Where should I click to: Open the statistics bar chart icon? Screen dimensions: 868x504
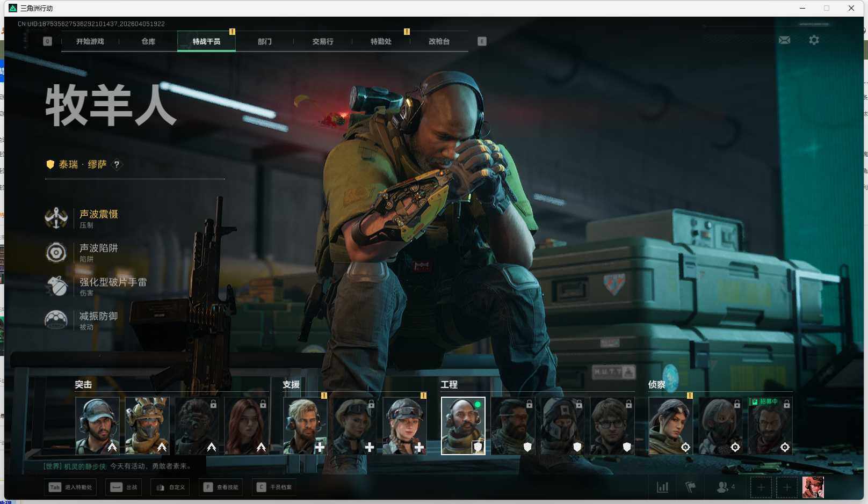(663, 487)
